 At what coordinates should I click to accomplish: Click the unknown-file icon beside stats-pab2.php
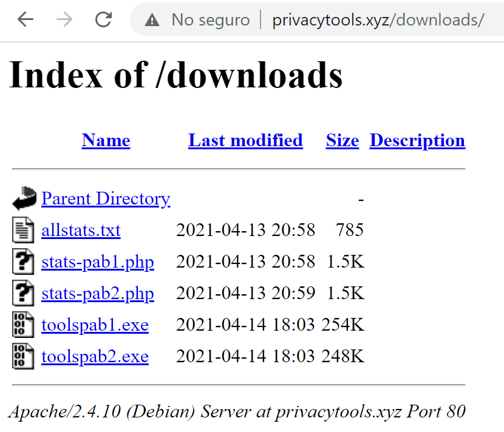[x=23, y=293]
